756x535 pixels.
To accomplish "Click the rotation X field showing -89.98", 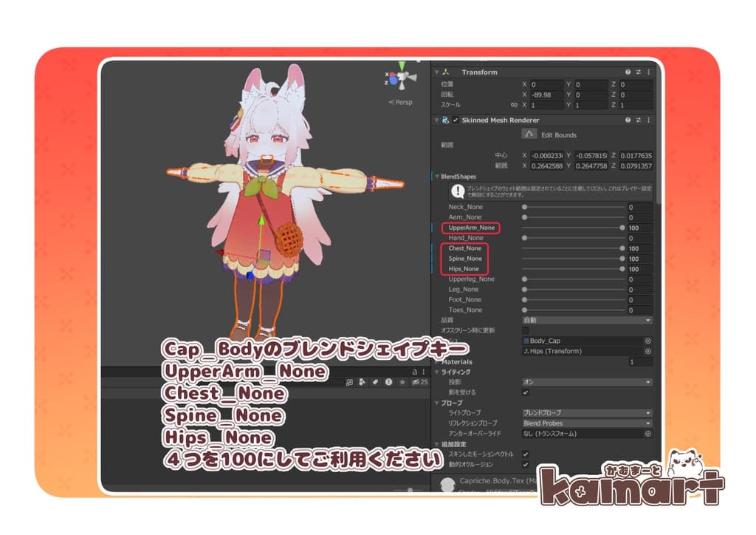I will (546, 95).
